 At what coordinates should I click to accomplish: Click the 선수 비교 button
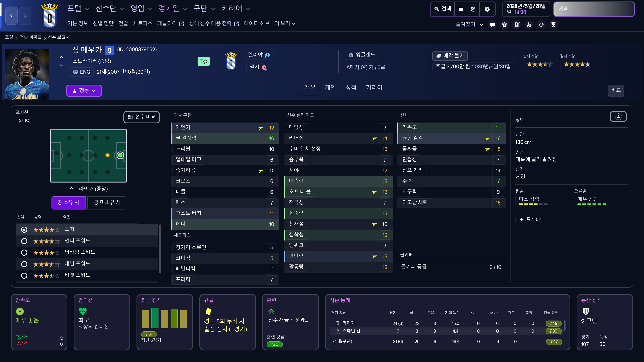pyautogui.click(x=142, y=117)
